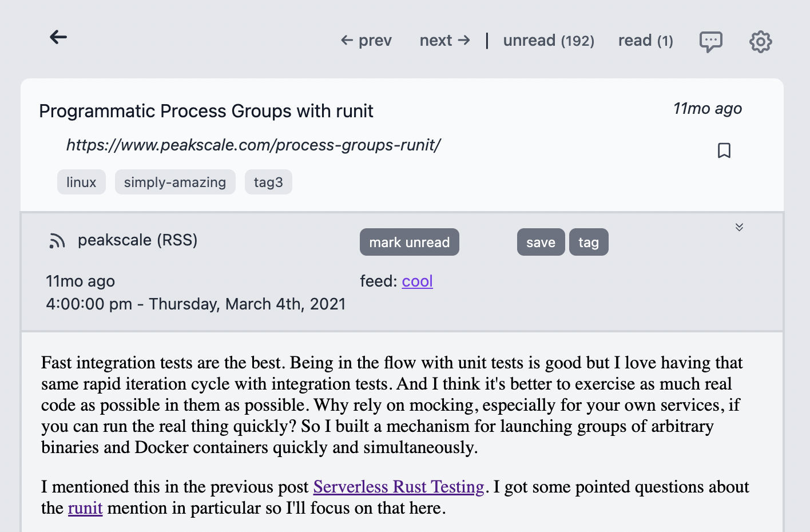Screen dimensions: 810x532
Task: Click the RSS feed icon beside peakscale
Action: 57,241
